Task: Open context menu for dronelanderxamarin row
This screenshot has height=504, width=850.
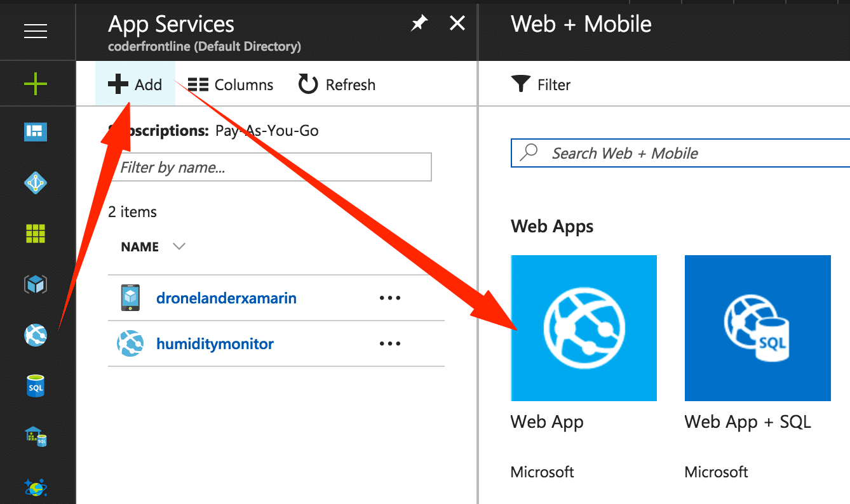Action: (390, 298)
